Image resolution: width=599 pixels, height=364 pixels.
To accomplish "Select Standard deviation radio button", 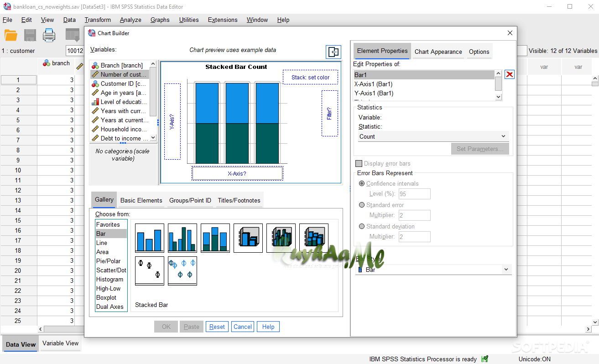I will coord(362,226).
